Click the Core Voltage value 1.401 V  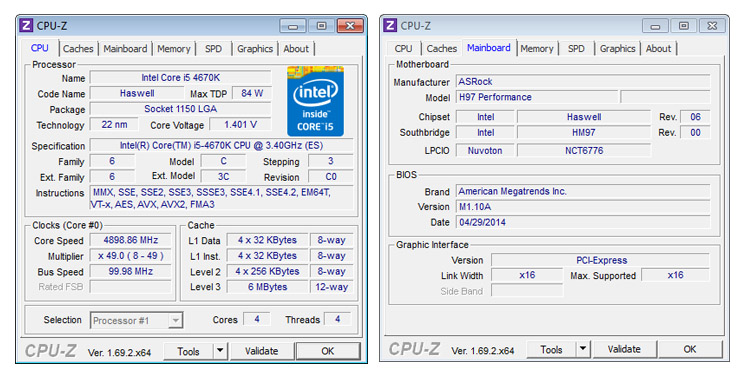240,125
